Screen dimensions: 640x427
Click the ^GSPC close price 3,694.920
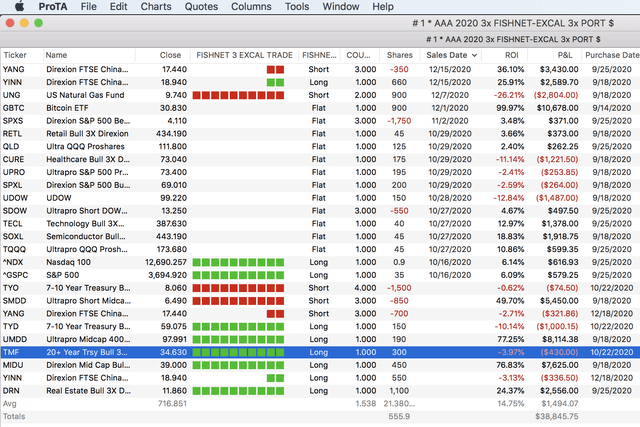point(167,275)
